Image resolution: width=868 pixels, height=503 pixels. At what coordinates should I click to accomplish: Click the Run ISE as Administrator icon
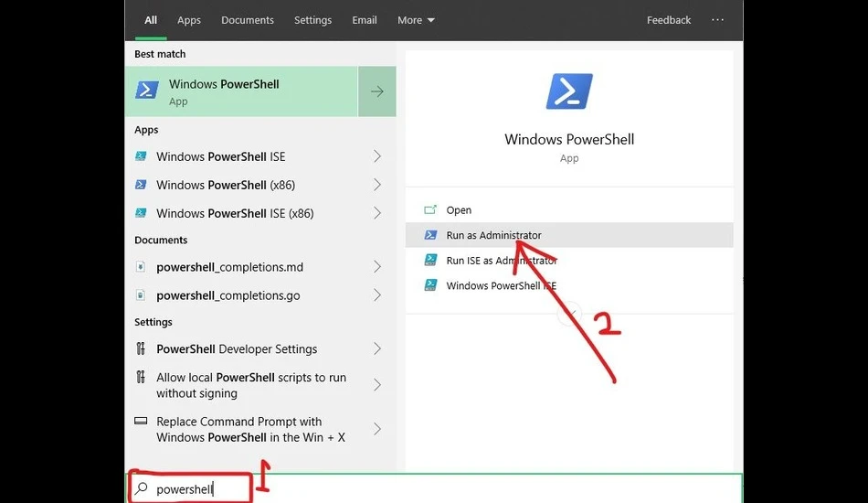click(430, 260)
